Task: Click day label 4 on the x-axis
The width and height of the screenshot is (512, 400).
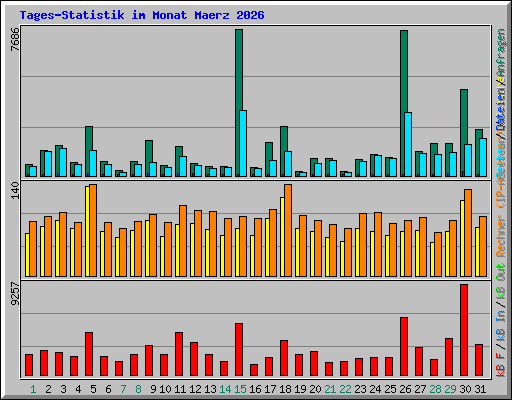Action: [78, 389]
